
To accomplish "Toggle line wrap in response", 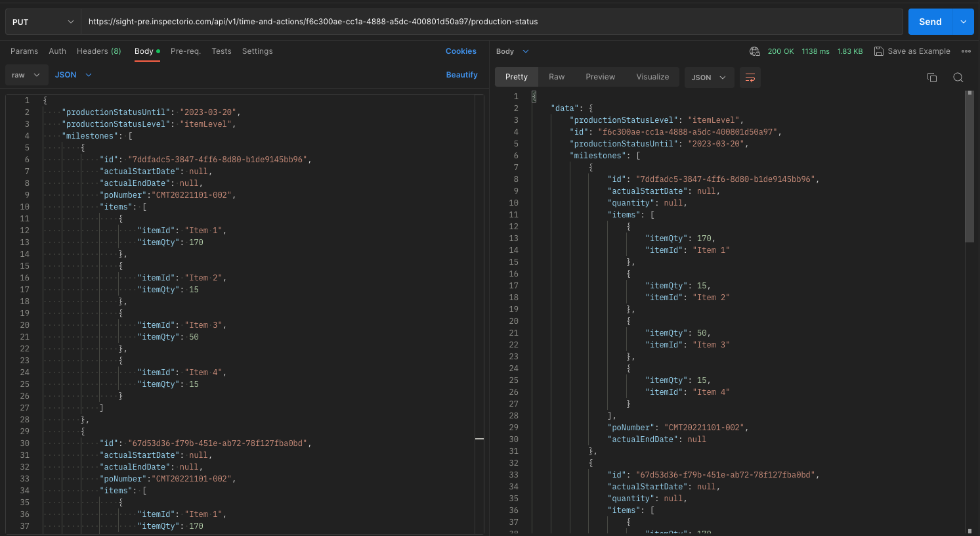I will (x=750, y=78).
